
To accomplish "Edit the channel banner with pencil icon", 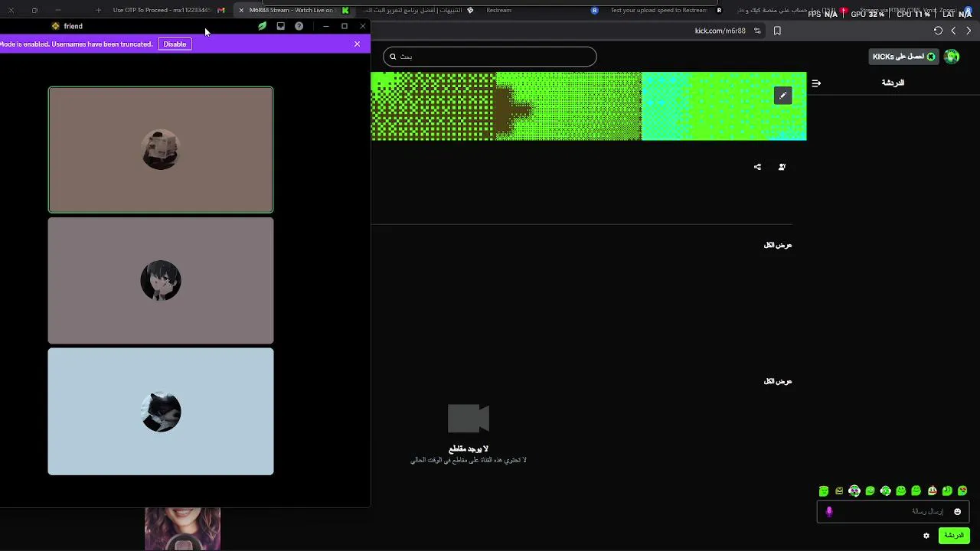I will (782, 96).
